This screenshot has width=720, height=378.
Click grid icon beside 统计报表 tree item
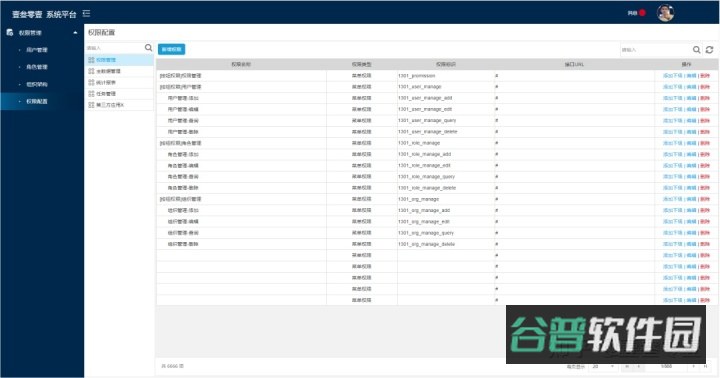click(91, 83)
